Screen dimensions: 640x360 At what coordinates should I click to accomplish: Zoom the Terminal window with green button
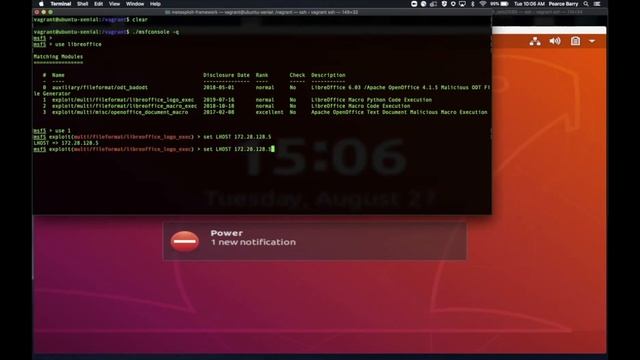[51, 12]
